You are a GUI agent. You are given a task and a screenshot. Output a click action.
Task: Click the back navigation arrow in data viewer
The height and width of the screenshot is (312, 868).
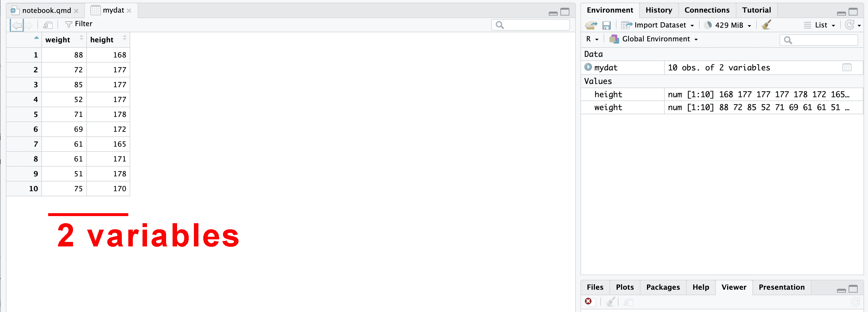pyautogui.click(x=16, y=25)
